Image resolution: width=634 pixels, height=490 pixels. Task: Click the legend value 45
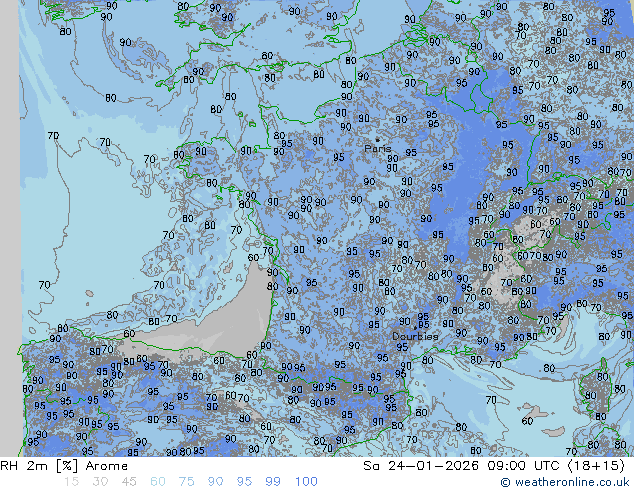[x=129, y=482]
